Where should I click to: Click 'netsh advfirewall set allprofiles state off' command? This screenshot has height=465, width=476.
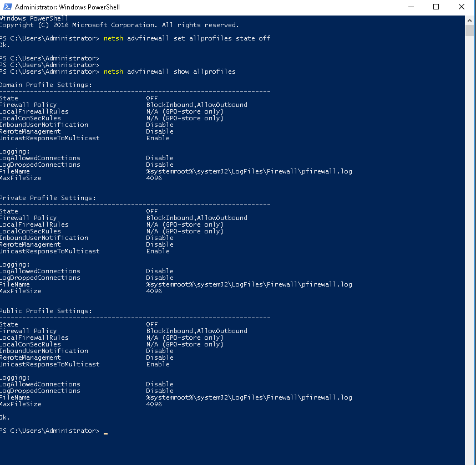click(187, 38)
